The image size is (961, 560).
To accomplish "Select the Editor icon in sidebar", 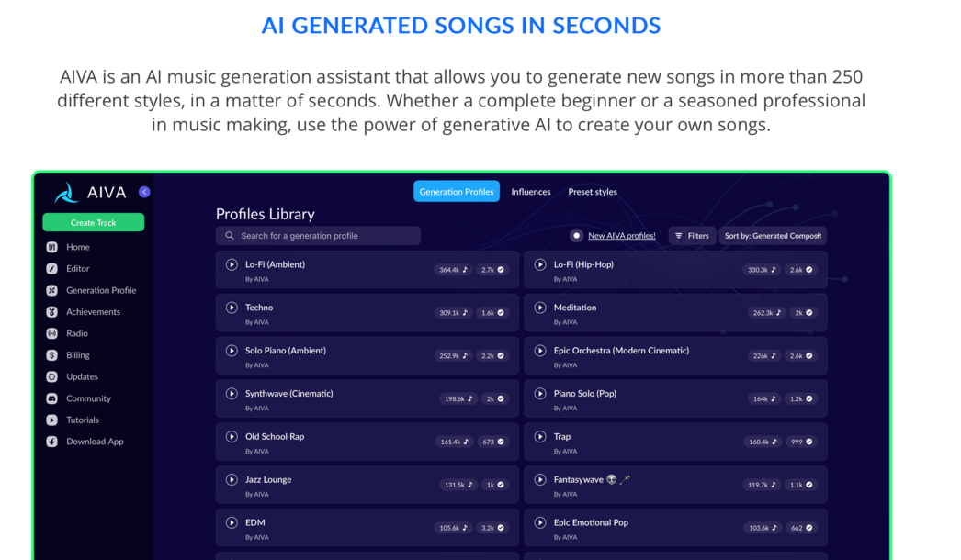I will [x=51, y=268].
